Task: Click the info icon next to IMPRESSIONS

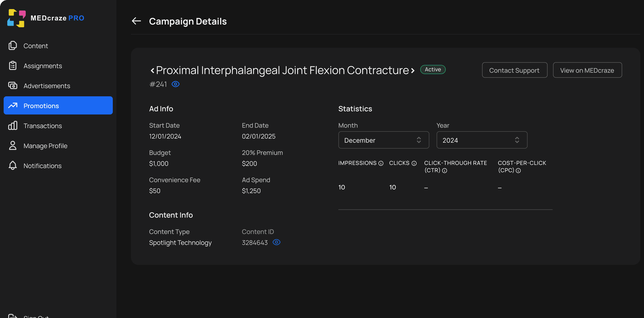Action: tap(381, 163)
